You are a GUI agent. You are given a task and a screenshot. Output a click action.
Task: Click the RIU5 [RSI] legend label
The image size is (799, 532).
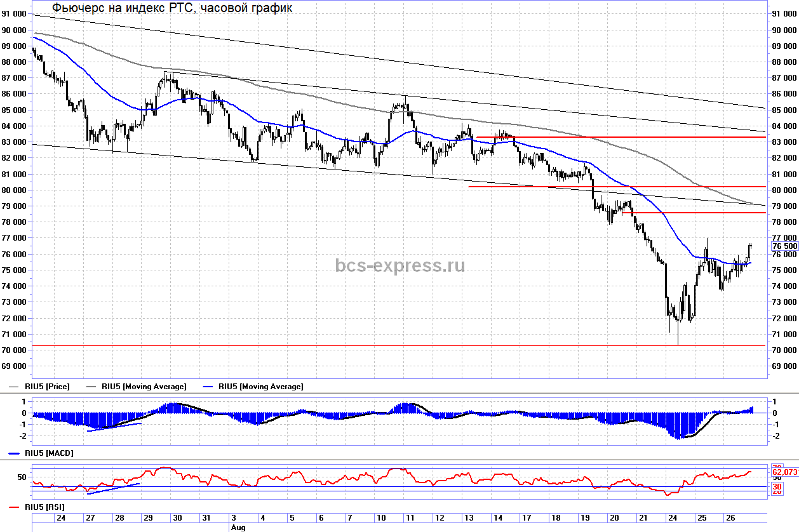[x=44, y=507]
